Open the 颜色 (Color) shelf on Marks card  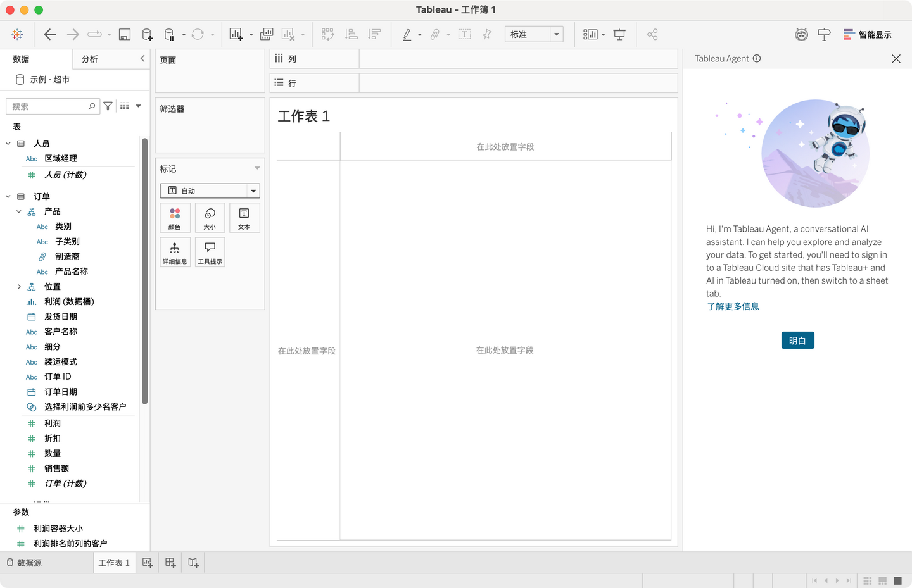(175, 218)
